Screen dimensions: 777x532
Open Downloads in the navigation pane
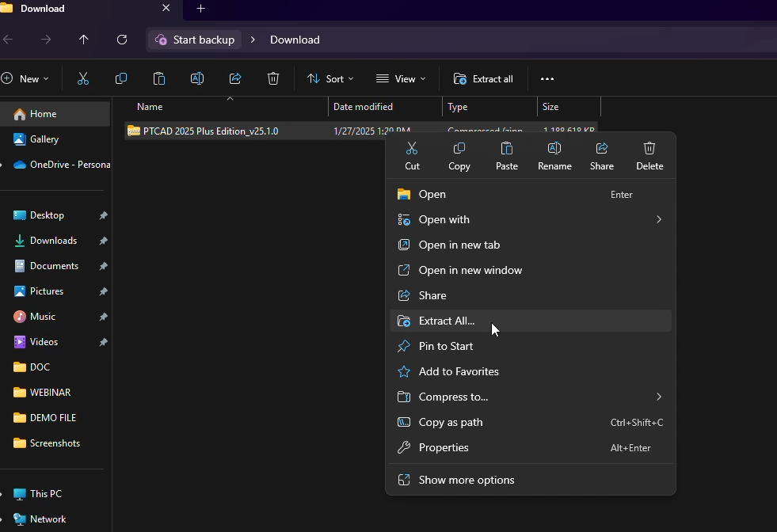coord(55,240)
